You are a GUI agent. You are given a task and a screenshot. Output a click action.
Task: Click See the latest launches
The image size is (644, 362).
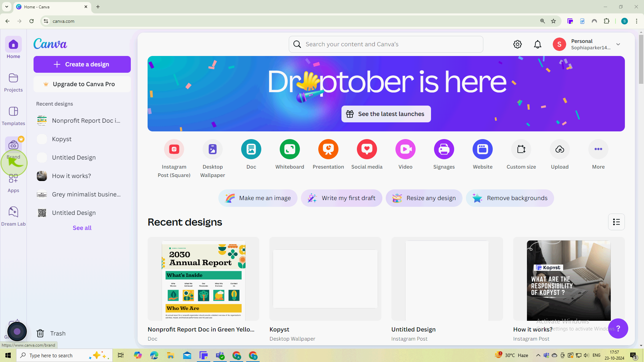pos(386,114)
